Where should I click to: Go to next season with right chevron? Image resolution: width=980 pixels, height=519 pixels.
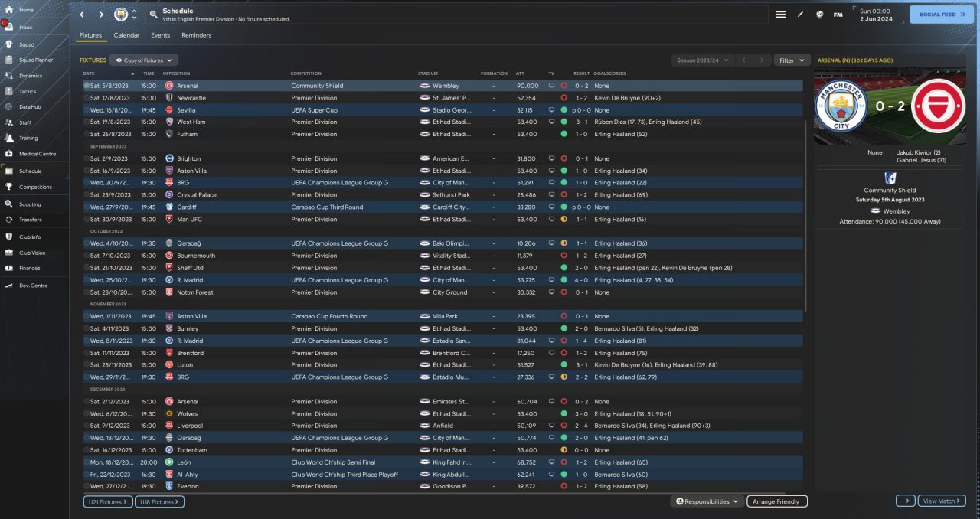(x=761, y=60)
